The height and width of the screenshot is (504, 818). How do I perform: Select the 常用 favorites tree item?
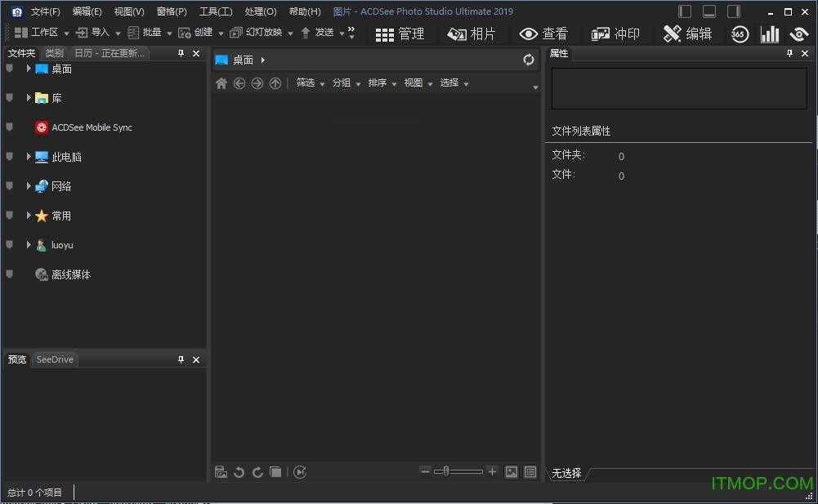point(59,216)
